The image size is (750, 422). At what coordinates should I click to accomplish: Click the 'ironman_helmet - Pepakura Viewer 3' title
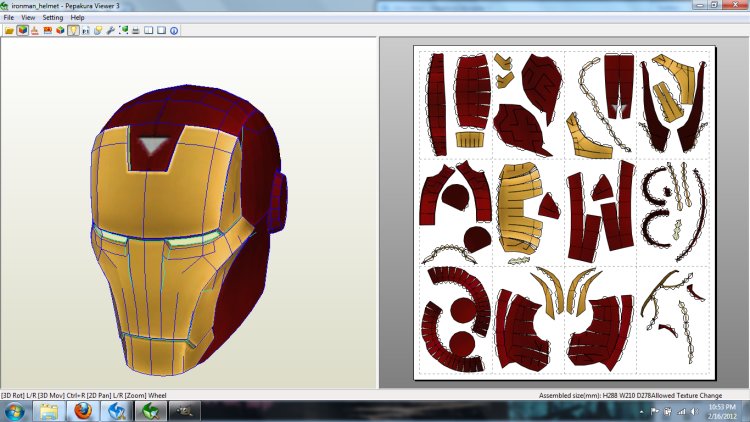tap(66, 6)
